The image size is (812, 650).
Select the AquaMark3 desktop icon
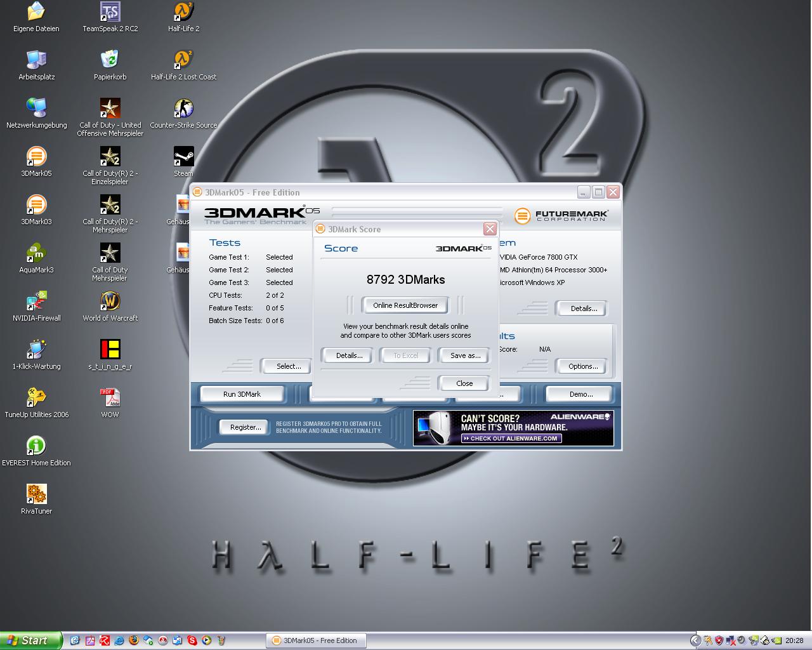[36, 259]
